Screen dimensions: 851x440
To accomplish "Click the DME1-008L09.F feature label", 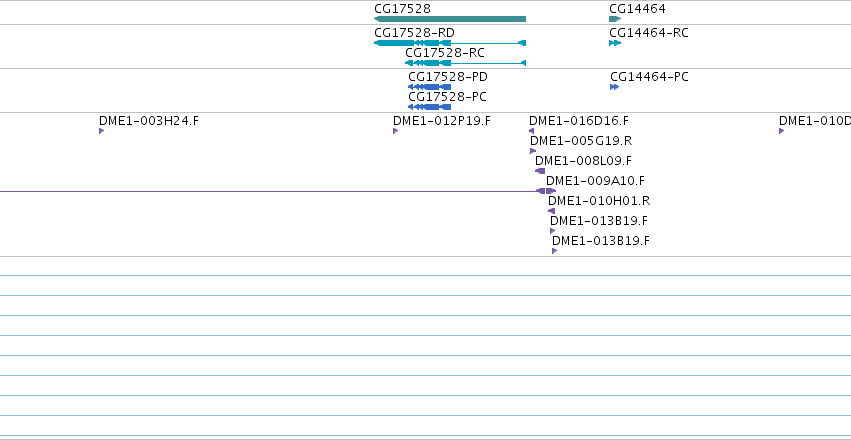I will (x=583, y=161).
